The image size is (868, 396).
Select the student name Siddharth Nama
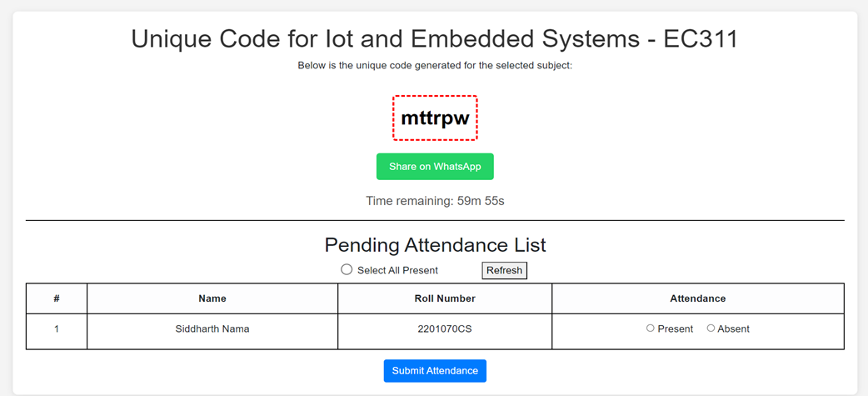tap(212, 329)
